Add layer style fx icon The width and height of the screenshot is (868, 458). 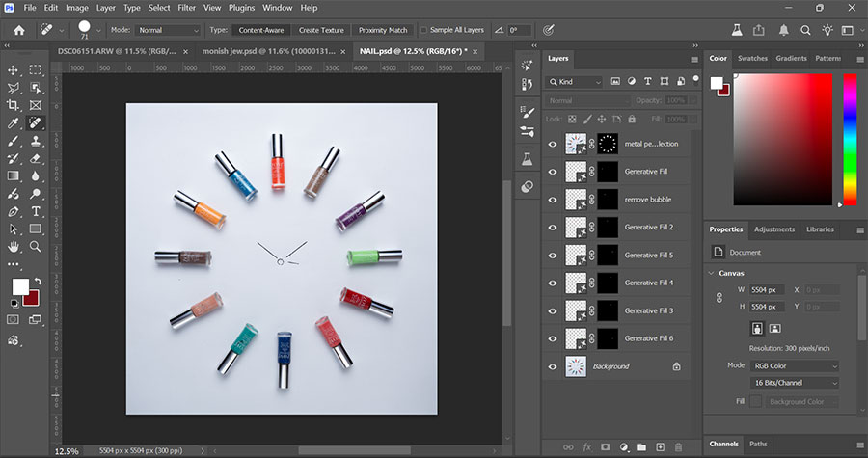[586, 447]
